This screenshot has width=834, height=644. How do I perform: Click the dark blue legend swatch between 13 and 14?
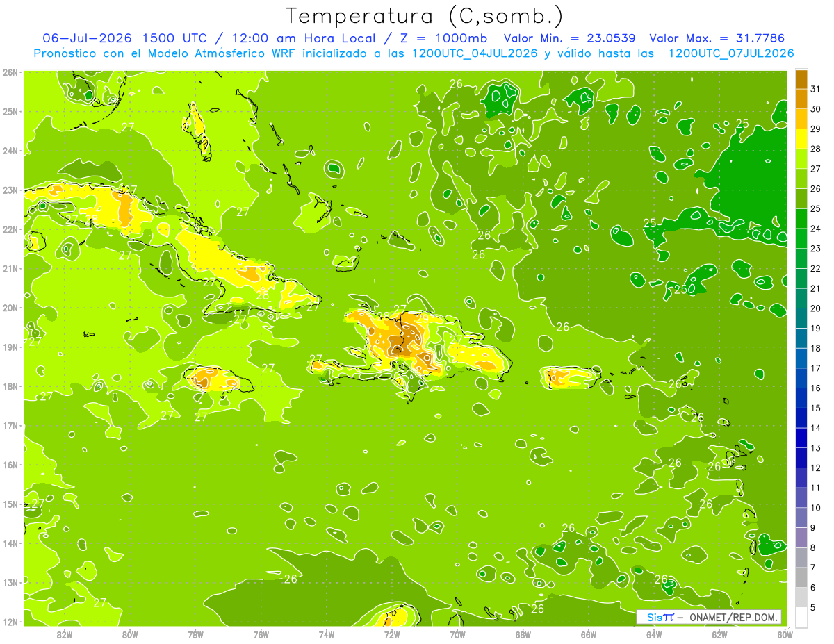click(802, 437)
